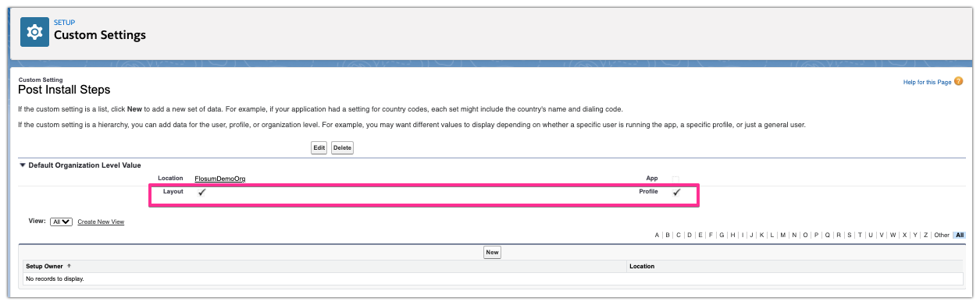Filter records by letter J
This screenshot has height=305, width=980.
[751, 235]
